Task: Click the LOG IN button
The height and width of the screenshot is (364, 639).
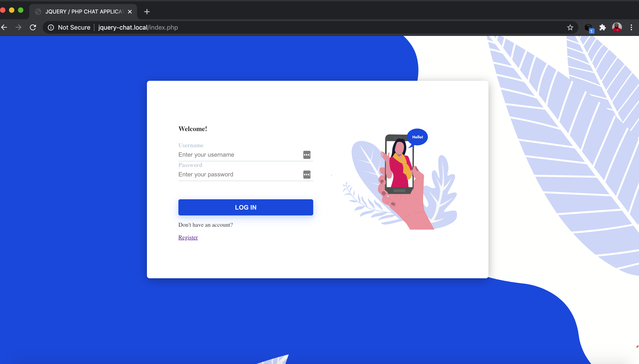Action: (x=246, y=207)
